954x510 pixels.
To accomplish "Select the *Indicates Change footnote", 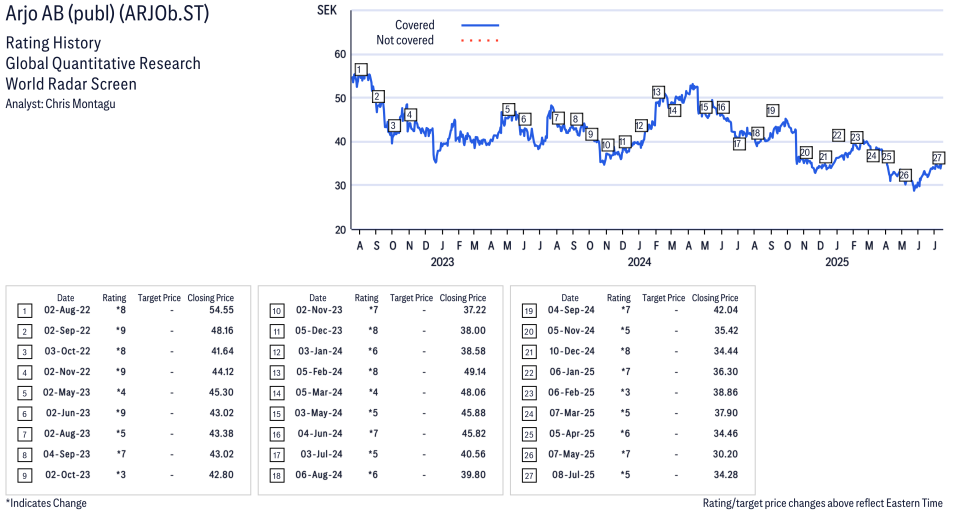I will (x=46, y=503).
